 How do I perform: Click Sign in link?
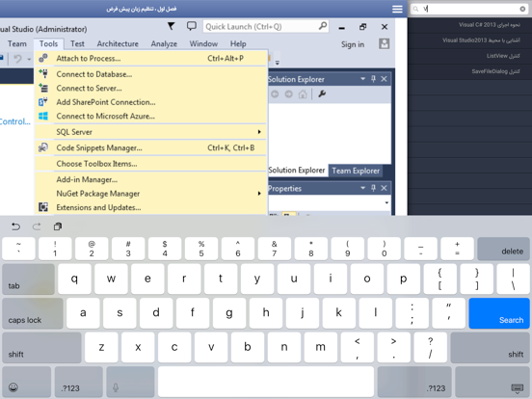[x=353, y=44]
